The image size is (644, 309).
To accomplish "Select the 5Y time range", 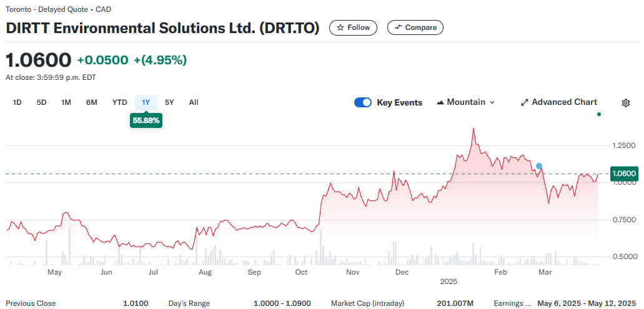I will tap(169, 102).
